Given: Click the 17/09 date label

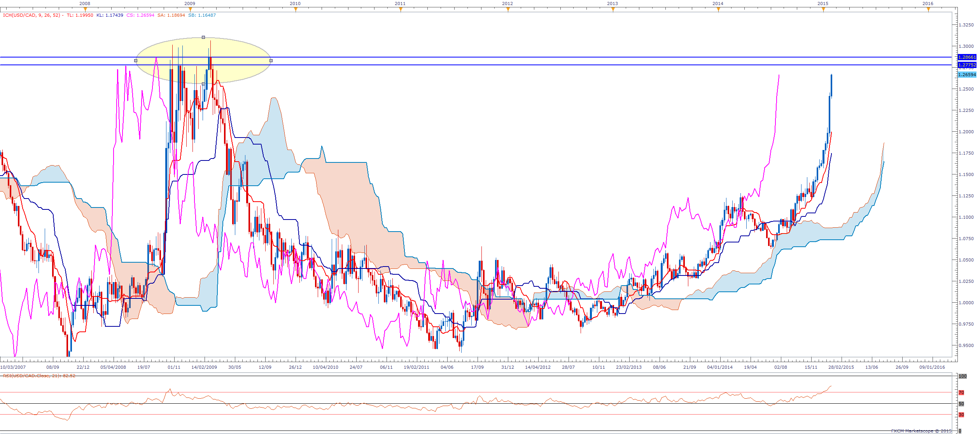Looking at the screenshot, I should [477, 367].
